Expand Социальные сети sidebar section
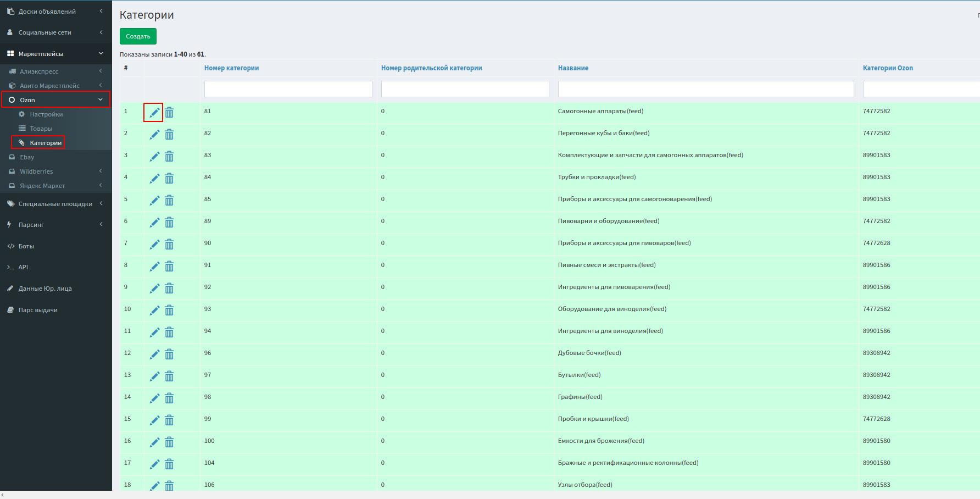980x499 pixels. (55, 32)
